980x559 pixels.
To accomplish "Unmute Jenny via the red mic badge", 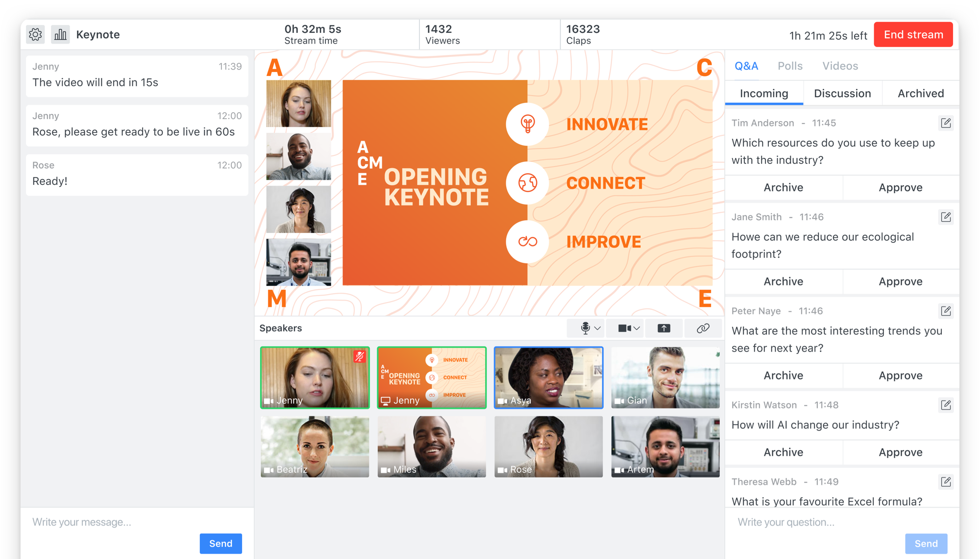I will tap(360, 357).
